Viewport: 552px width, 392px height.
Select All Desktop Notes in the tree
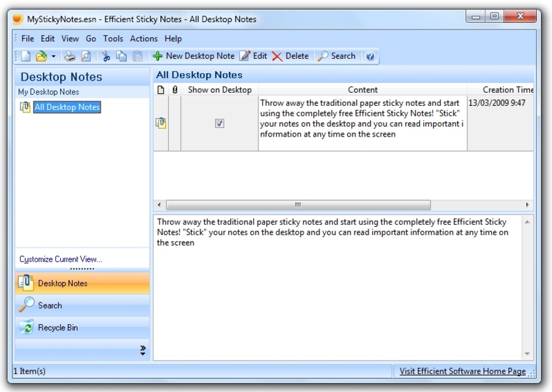tap(67, 107)
